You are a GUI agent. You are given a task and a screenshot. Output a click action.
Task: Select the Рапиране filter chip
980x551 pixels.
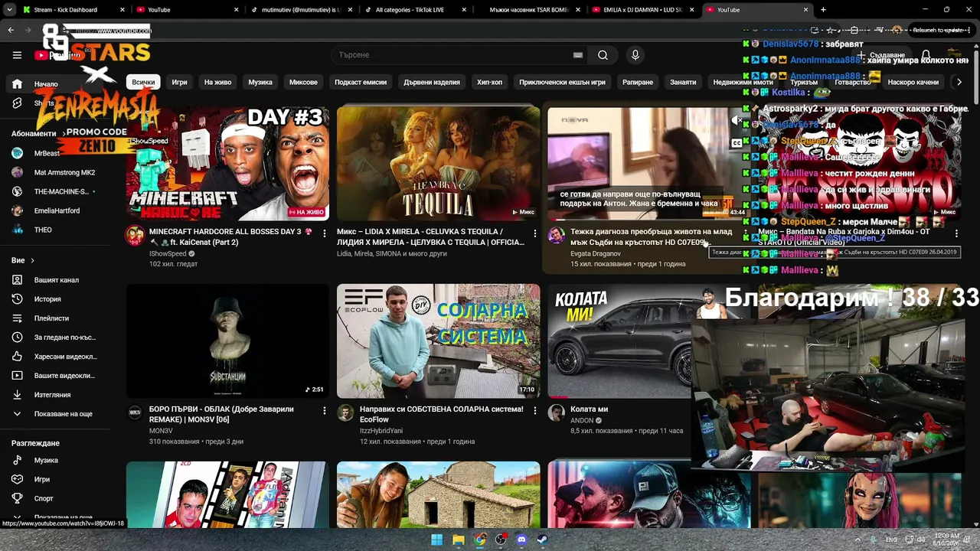(x=638, y=82)
